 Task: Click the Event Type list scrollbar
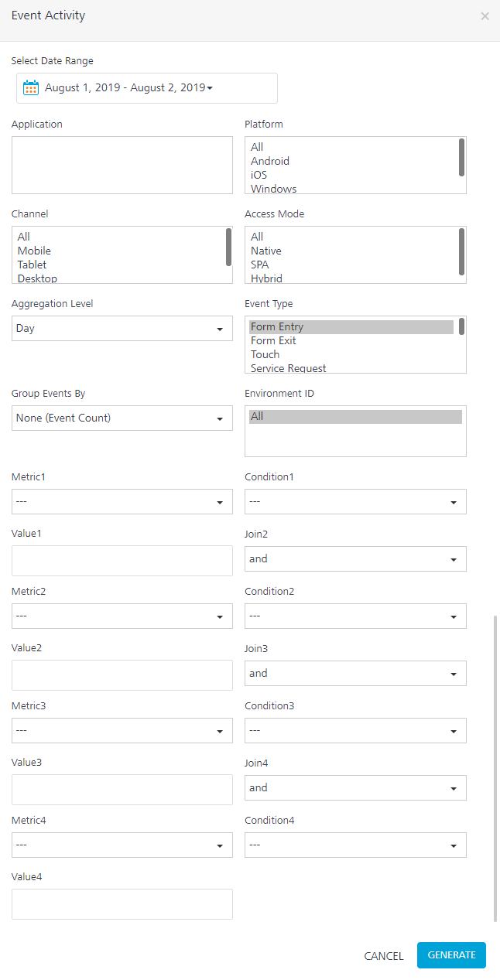[x=461, y=326]
